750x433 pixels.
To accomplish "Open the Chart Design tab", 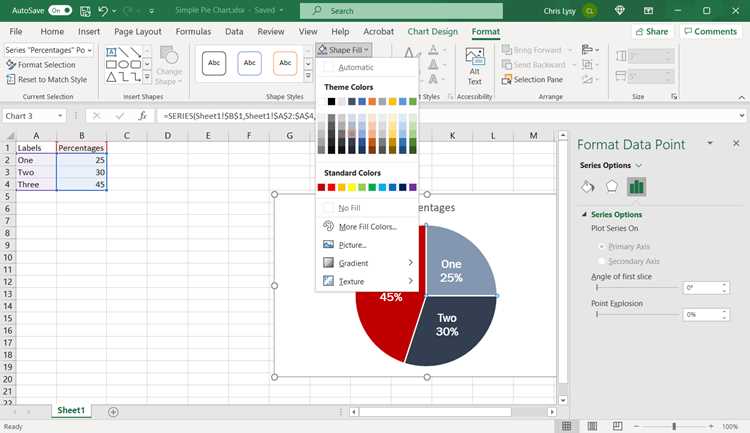I will (432, 32).
